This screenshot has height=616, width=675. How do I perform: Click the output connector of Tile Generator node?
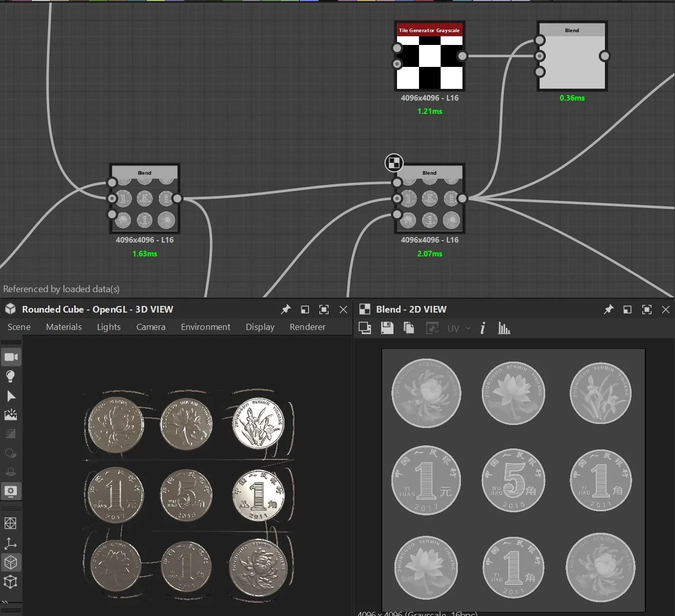click(x=462, y=56)
